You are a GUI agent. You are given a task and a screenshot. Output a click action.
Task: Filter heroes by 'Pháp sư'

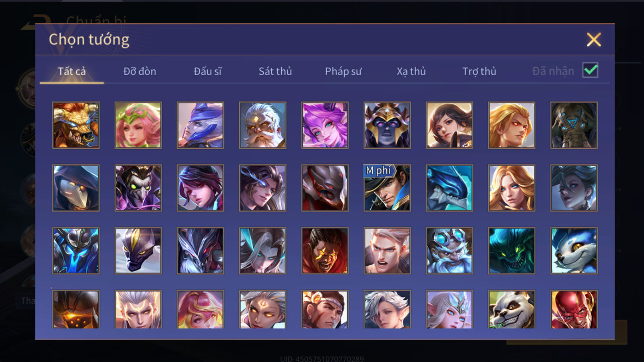(x=343, y=71)
